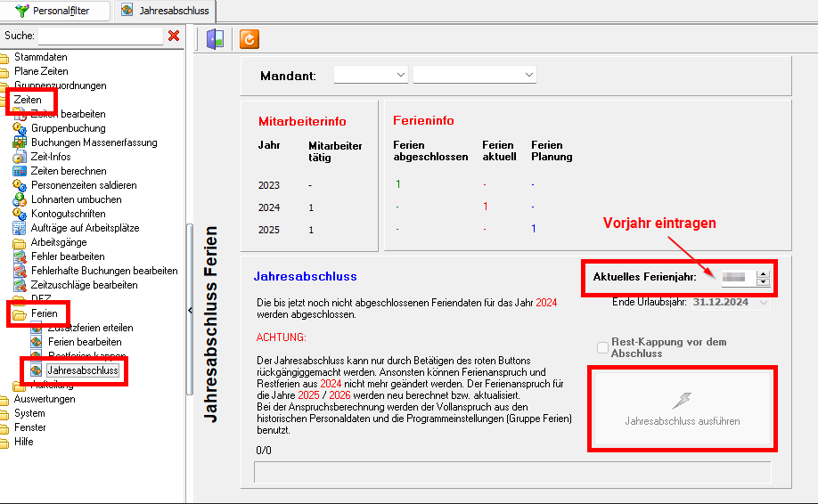This screenshot has width=818, height=504.
Task: Increase Aktuelles Ferienjahr with up arrow
Action: coord(762,274)
